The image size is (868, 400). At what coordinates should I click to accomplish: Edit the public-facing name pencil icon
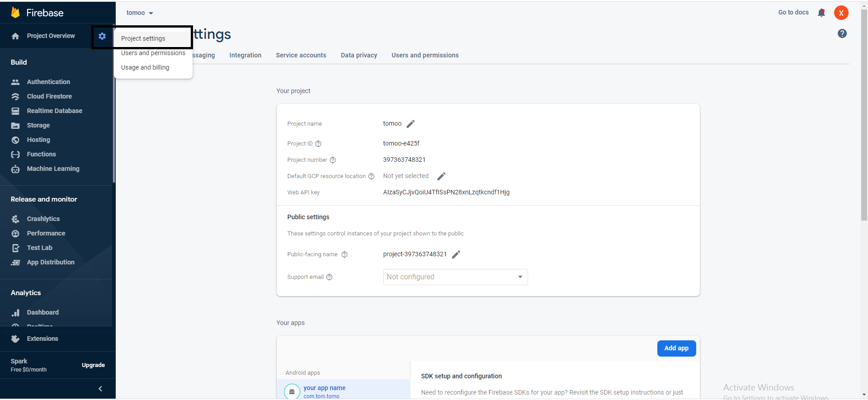(456, 254)
